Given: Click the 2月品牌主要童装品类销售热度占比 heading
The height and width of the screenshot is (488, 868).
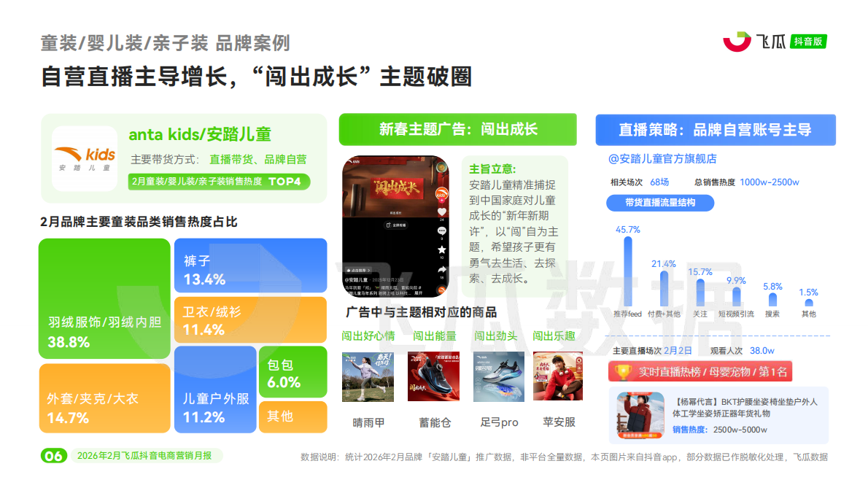Looking at the screenshot, I should point(139,222).
